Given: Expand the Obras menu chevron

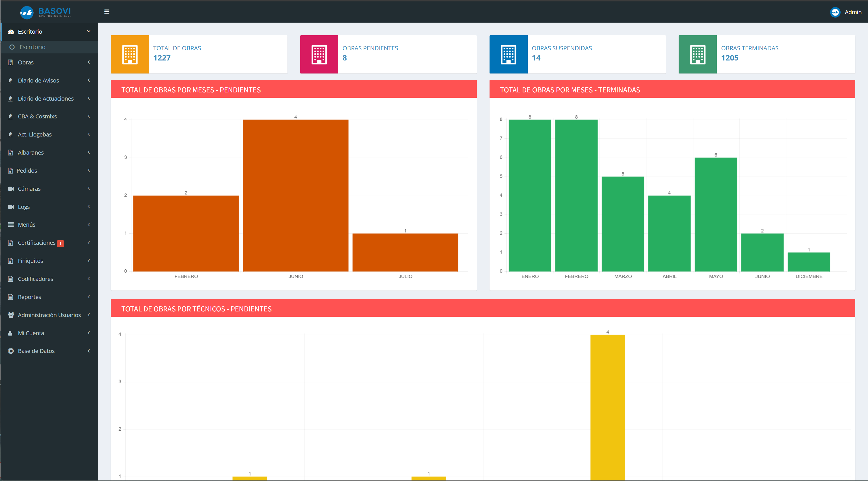Looking at the screenshot, I should [x=89, y=62].
